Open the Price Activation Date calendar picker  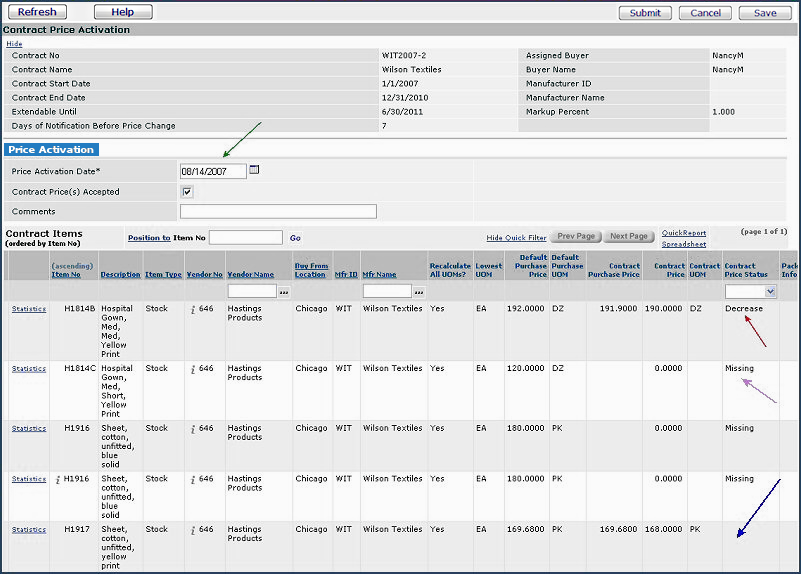pyautogui.click(x=254, y=170)
